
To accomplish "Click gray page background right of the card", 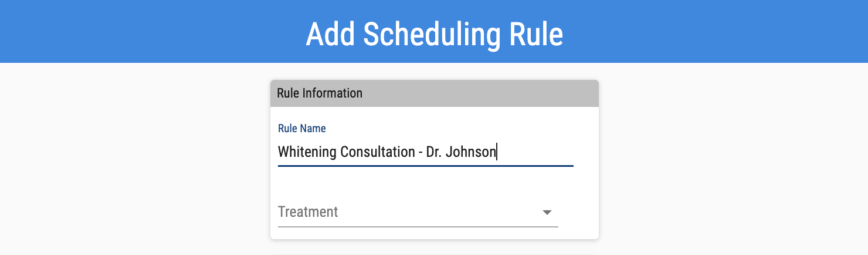I will coord(733,165).
